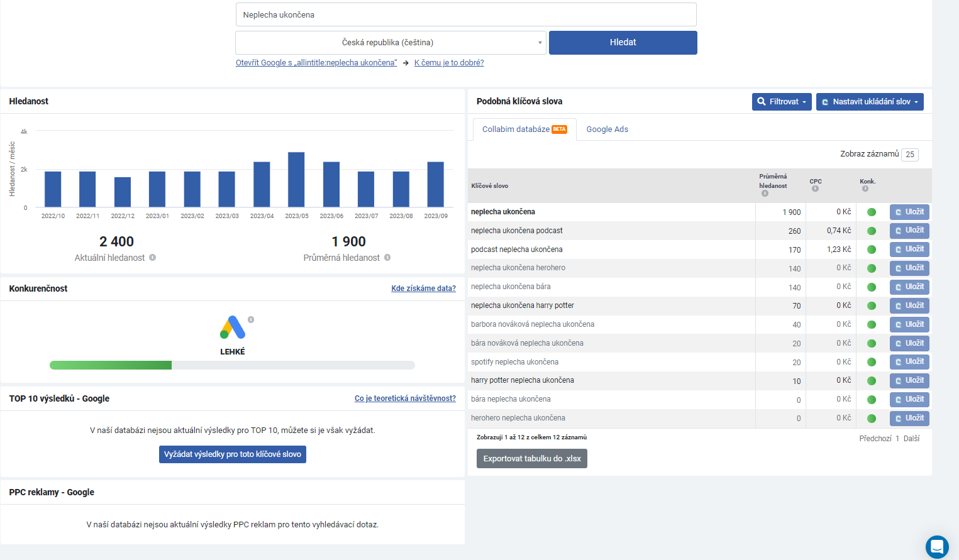Open the Česká republika (čeština) country selector
Screen dimensions: 959x560
pos(391,43)
